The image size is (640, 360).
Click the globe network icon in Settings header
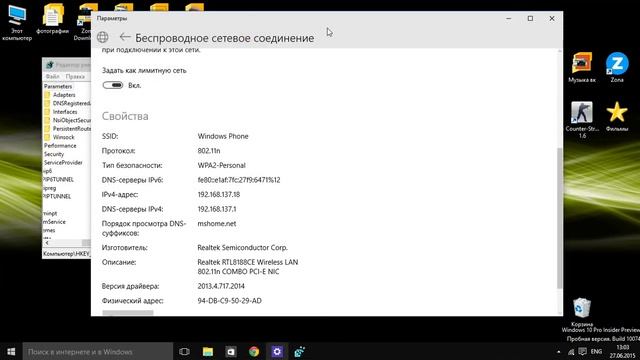tap(103, 38)
